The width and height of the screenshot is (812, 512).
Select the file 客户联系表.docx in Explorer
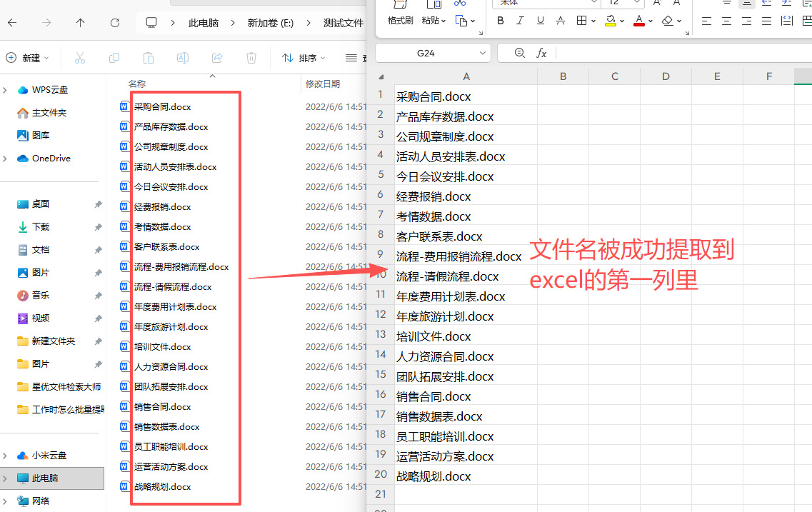click(166, 247)
